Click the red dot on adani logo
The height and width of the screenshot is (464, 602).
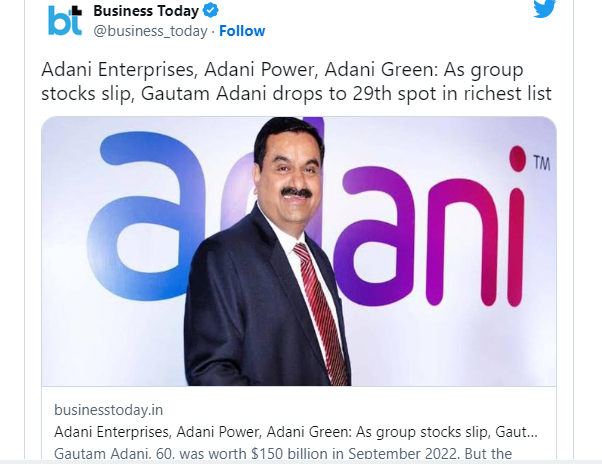click(518, 159)
